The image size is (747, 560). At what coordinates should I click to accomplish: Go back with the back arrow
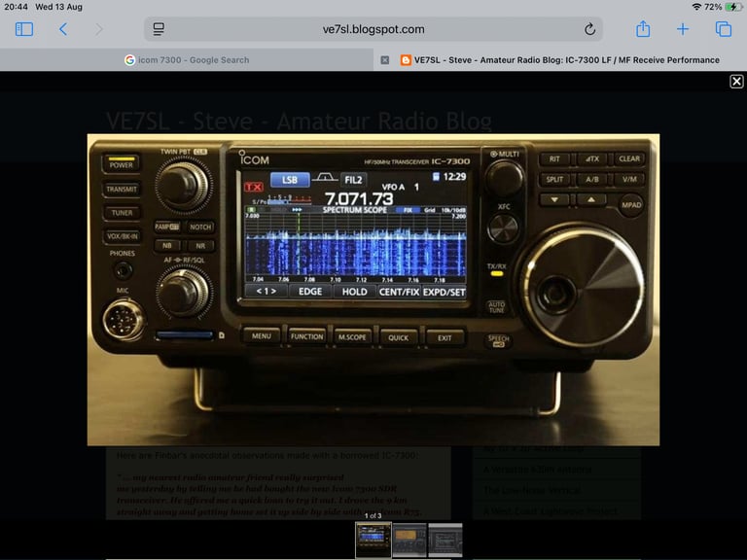(63, 29)
